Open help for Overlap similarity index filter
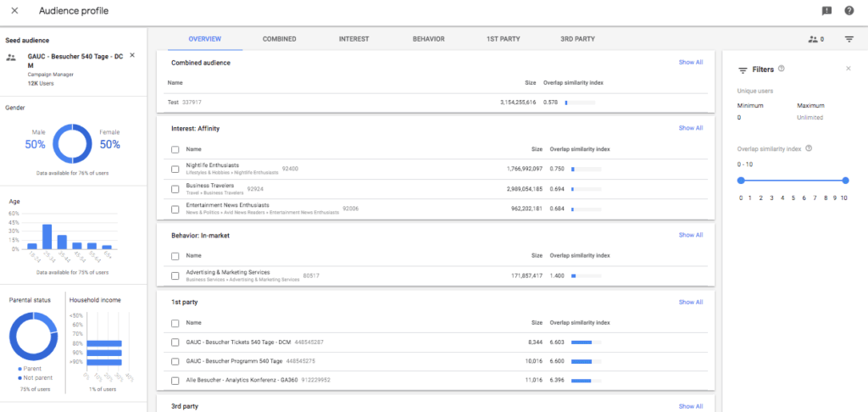868x412 pixels. point(809,148)
